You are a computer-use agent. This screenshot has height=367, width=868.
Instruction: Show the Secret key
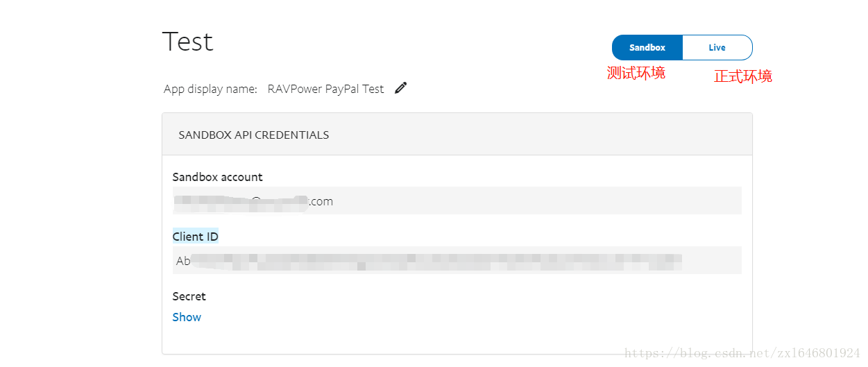tap(187, 317)
